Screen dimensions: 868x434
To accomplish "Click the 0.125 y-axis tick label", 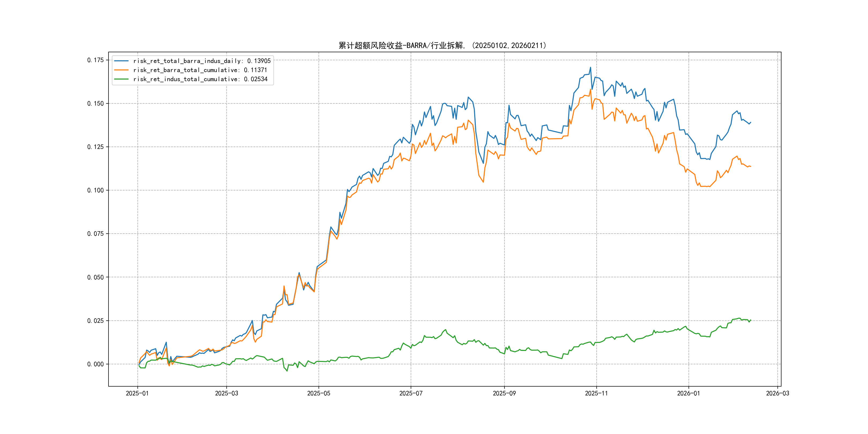I will [95, 147].
